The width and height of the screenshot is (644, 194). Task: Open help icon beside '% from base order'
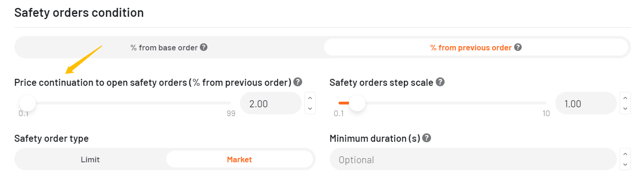204,48
